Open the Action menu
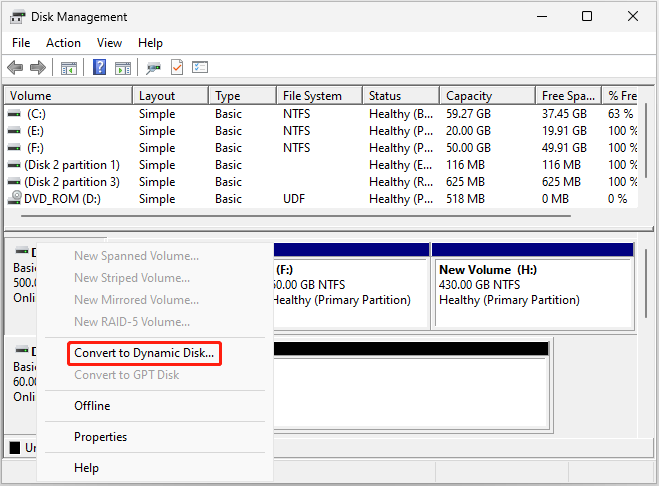 (63, 43)
